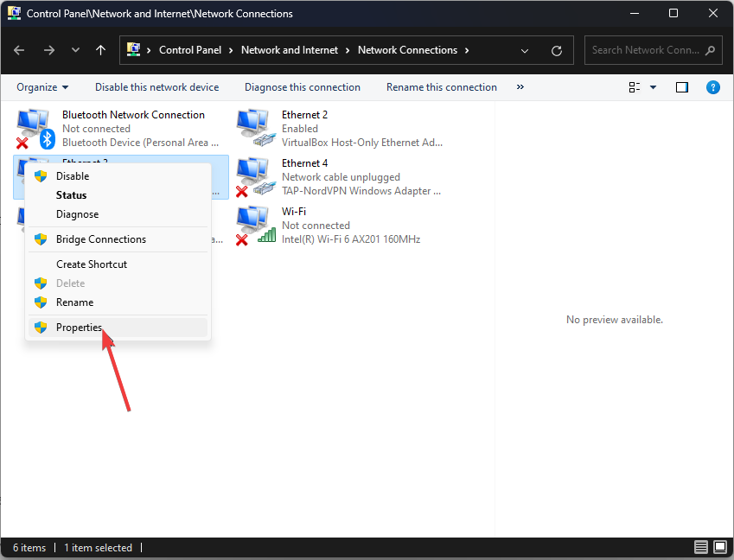The height and width of the screenshot is (560, 734).
Task: Expand chevron after Network Connections breadcrumb
Action: (467, 50)
